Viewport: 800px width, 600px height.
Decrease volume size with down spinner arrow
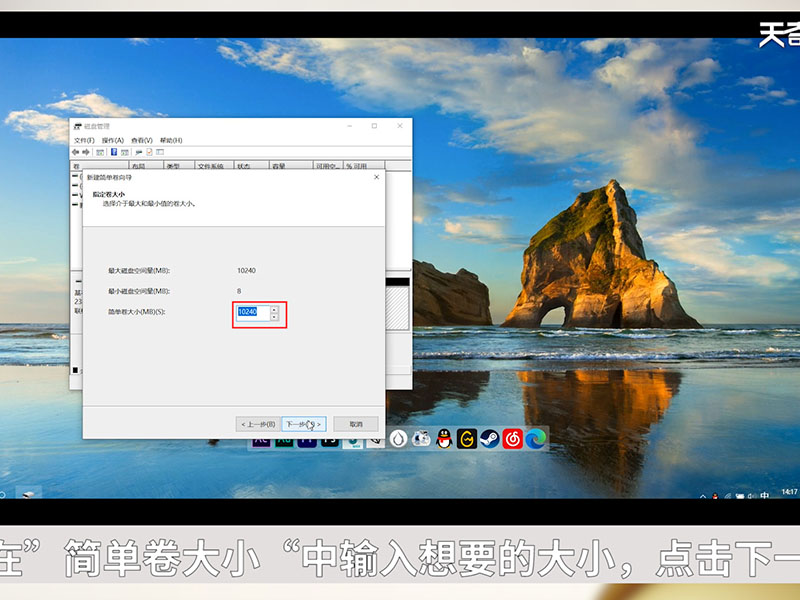[x=274, y=317]
